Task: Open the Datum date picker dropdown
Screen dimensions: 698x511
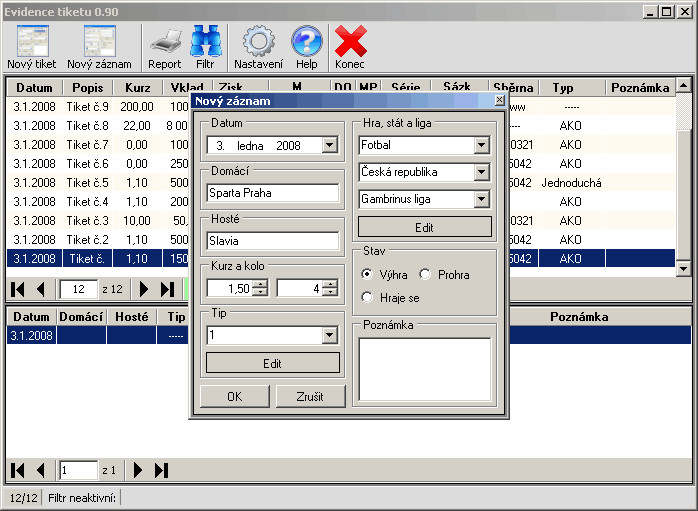Action: [329, 145]
